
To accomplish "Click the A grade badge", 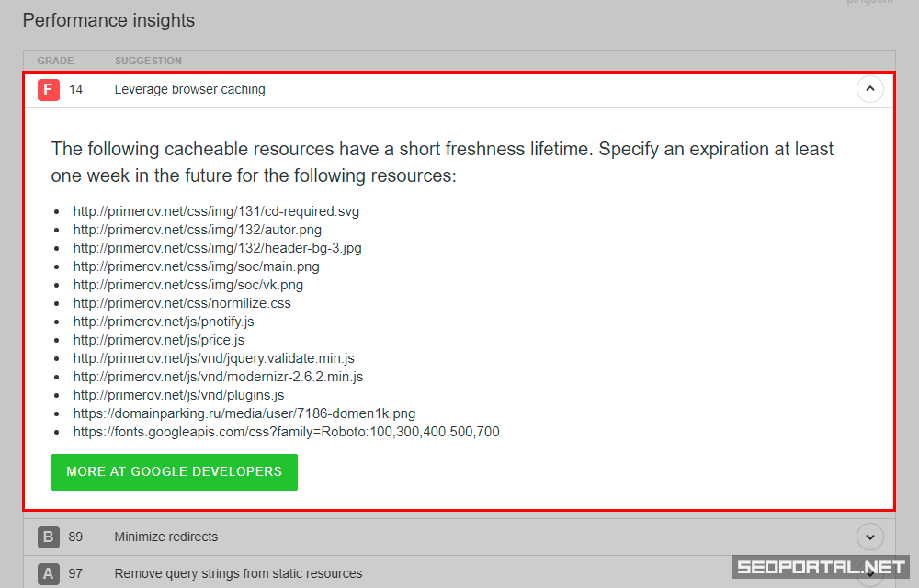I will [49, 573].
